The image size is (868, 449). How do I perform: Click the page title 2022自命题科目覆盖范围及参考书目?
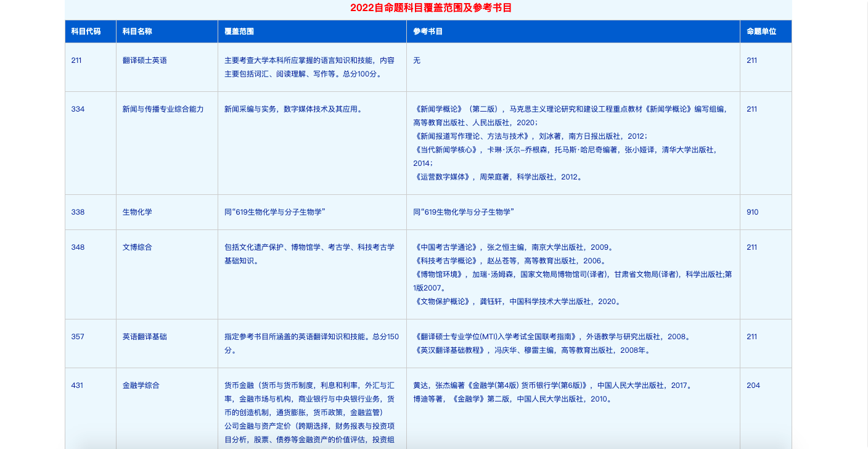coord(431,8)
